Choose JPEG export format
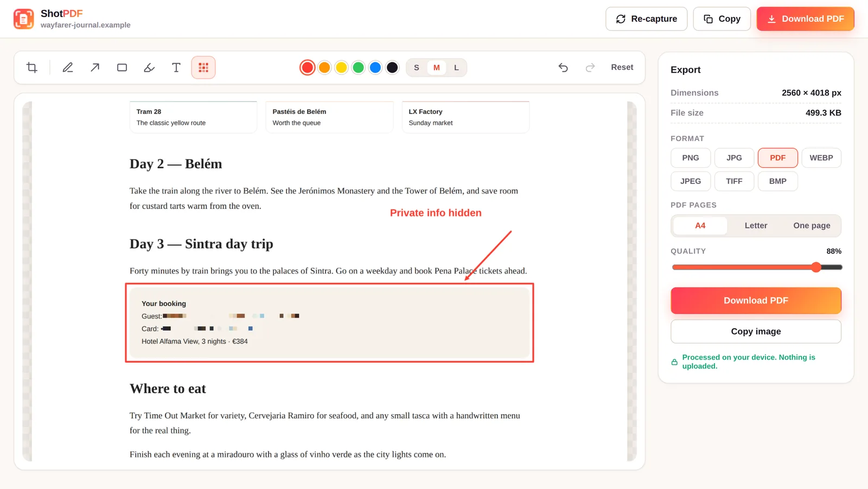The width and height of the screenshot is (868, 489). coord(691,181)
